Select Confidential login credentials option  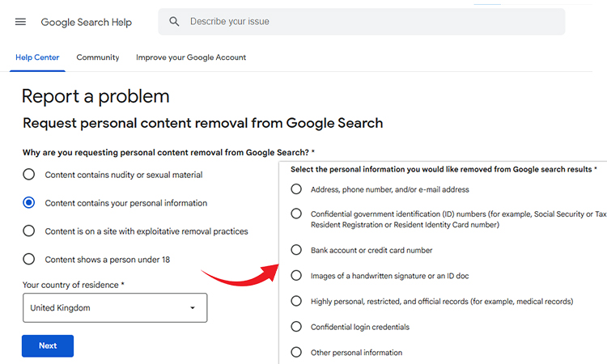tap(296, 327)
